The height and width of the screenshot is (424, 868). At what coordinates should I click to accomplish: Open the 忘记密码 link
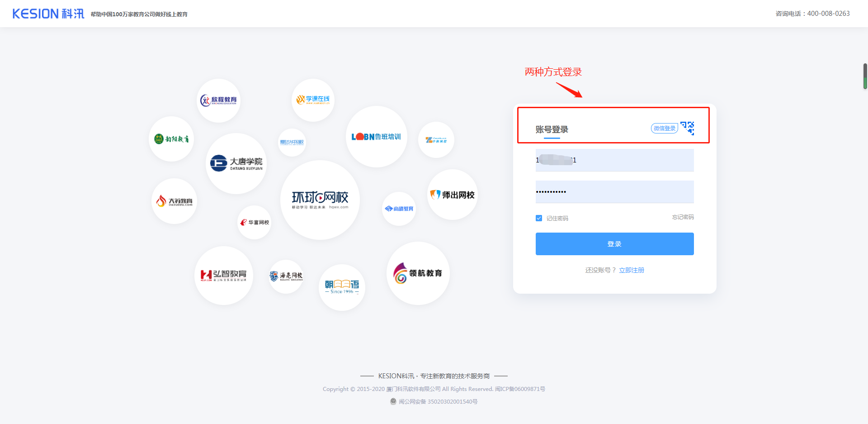tap(683, 217)
